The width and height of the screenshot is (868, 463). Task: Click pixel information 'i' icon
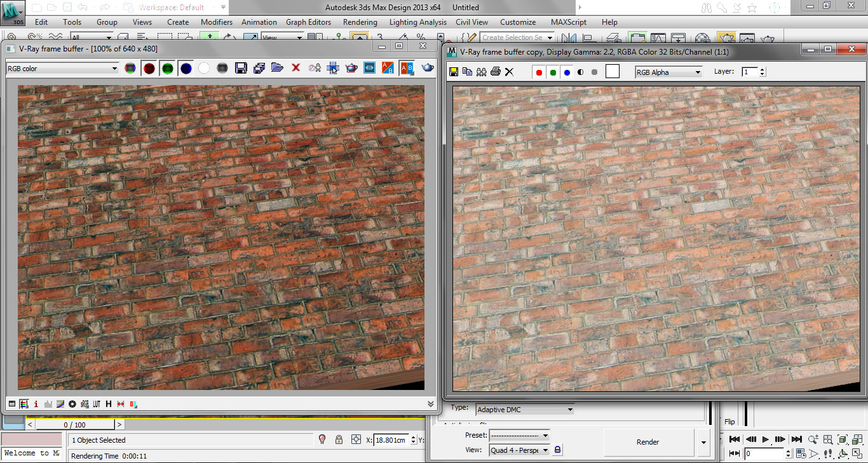point(36,404)
